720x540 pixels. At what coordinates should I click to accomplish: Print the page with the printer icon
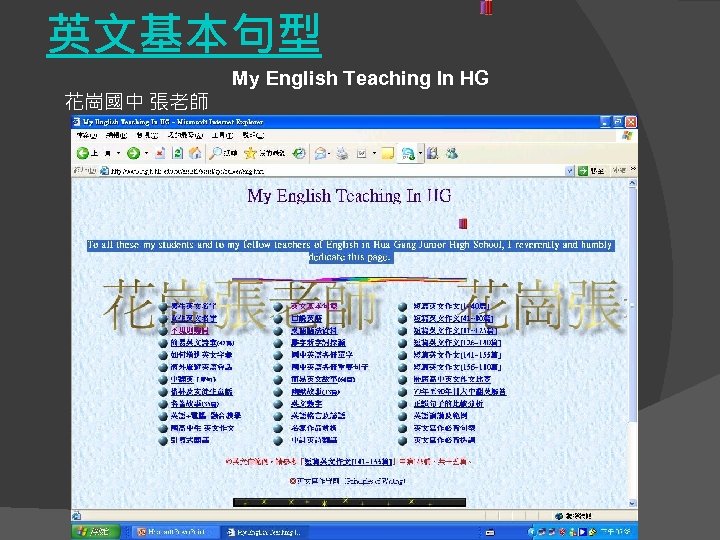pos(342,153)
